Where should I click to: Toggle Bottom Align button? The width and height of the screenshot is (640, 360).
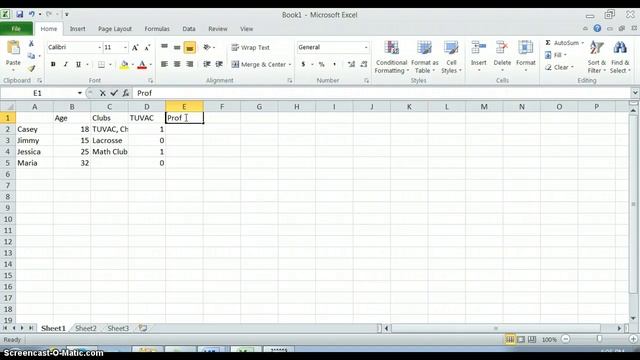pos(190,47)
